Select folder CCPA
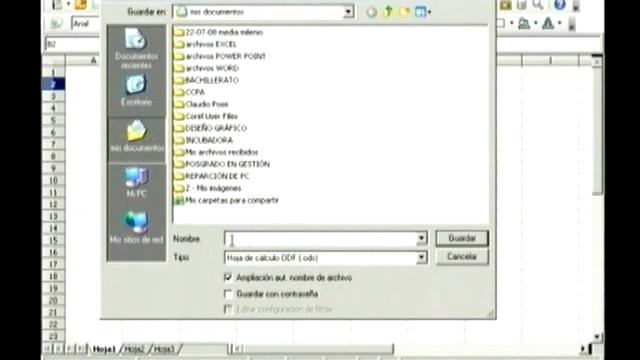640x360 pixels. tap(190, 92)
